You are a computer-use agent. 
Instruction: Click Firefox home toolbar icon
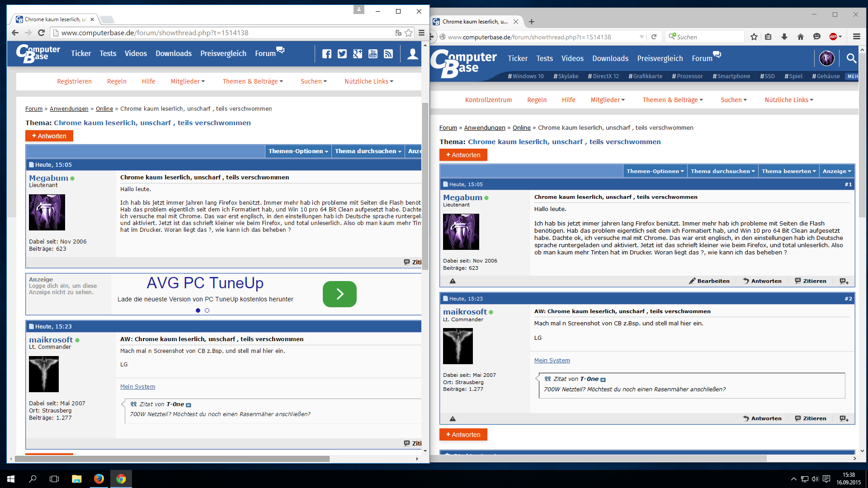801,37
